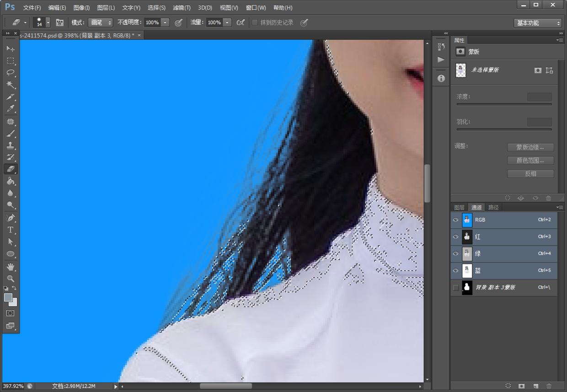Hide the 红 channel visibility
Screen dimensions: 567x392
[x=455, y=237]
